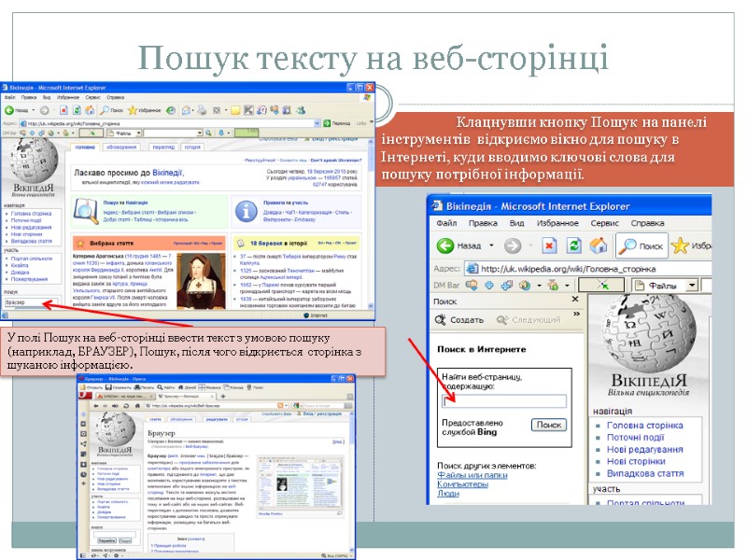Select the історія tab in top-left Wikipedia page
The width and height of the screenshot is (747, 560).
192,147
